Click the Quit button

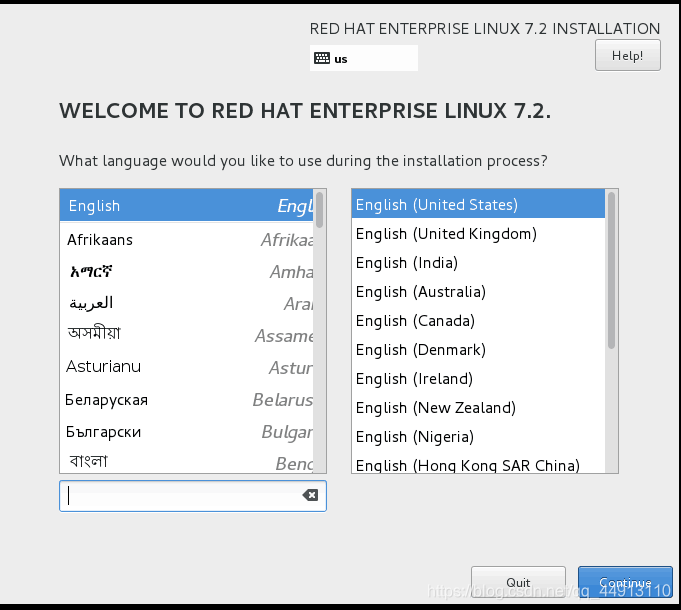(x=518, y=582)
